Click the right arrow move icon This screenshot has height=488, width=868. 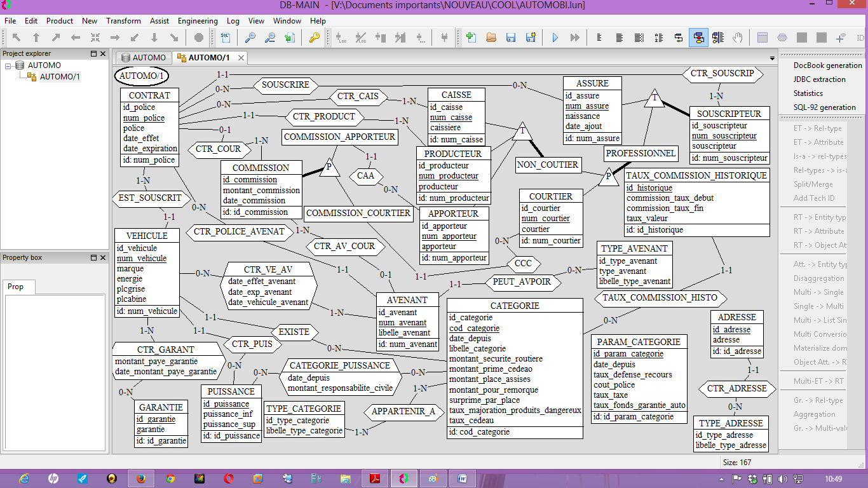point(115,37)
